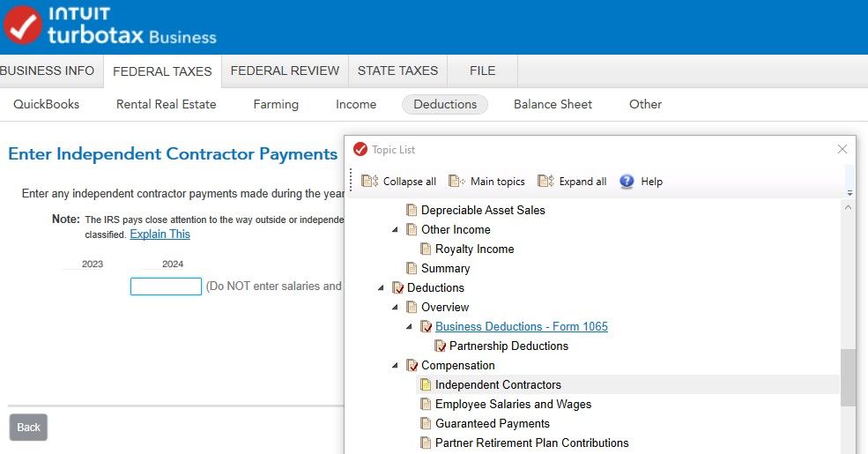This screenshot has height=454, width=868.
Task: Click the 2023 column header
Action: pyautogui.click(x=93, y=264)
